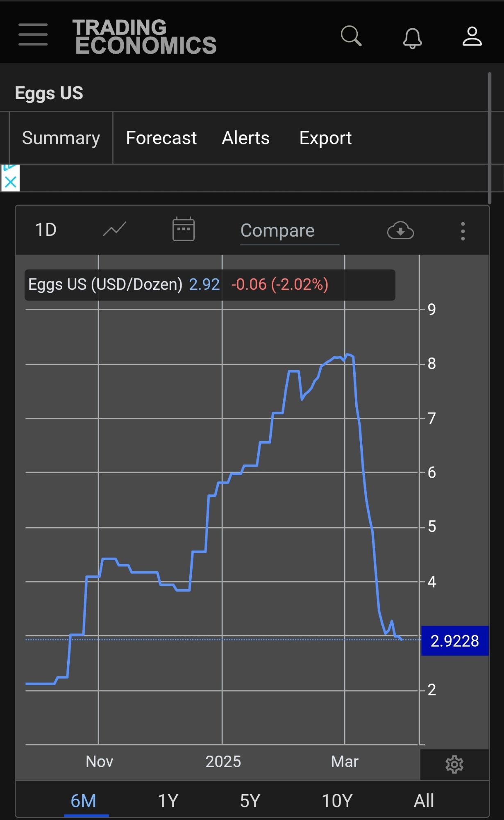Switch to the Forecast tab

click(161, 138)
